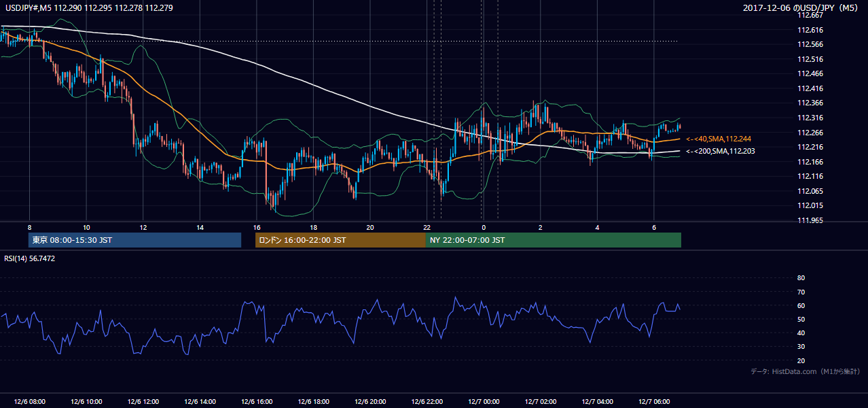Click RSI scale level 60
868x408 pixels.
point(801,305)
